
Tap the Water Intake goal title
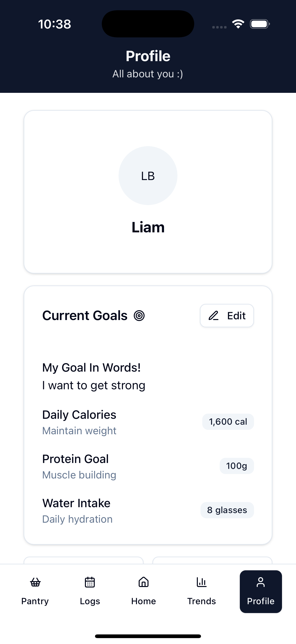coord(76,503)
